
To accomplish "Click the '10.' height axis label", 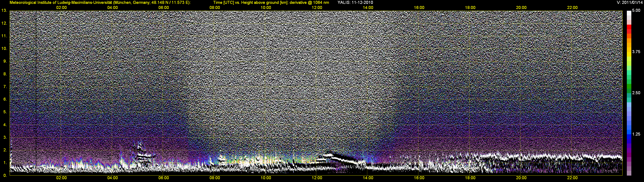I will point(4,48).
